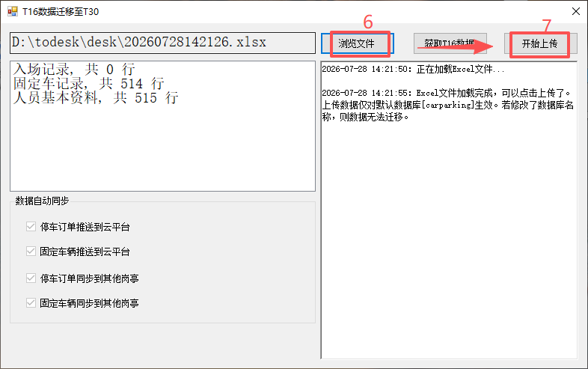Toggle the 停车订单同步到其他岗亭 checkbox
This screenshot has width=588, height=369.
[31, 278]
